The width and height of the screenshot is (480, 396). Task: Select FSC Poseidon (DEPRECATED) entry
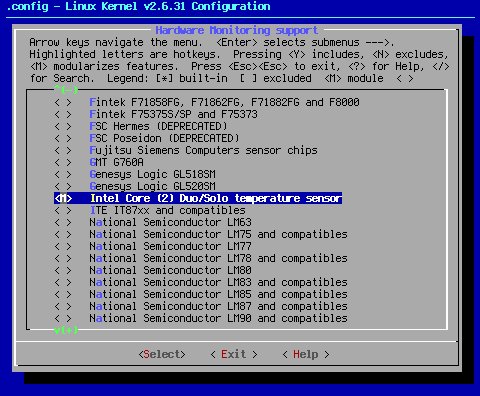pyautogui.click(x=164, y=138)
